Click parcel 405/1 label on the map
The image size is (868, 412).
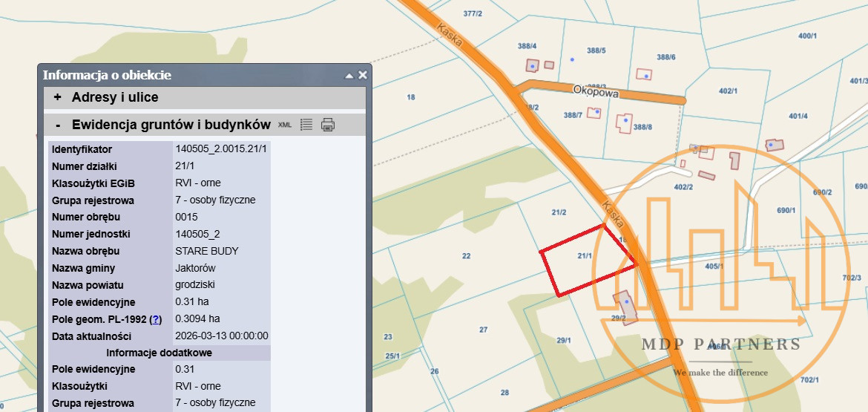(714, 266)
